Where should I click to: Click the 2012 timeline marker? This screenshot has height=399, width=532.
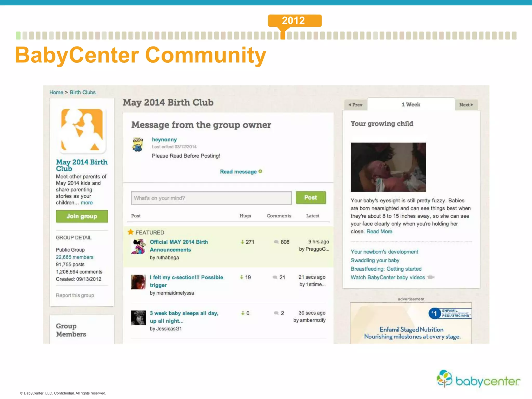pyautogui.click(x=295, y=21)
